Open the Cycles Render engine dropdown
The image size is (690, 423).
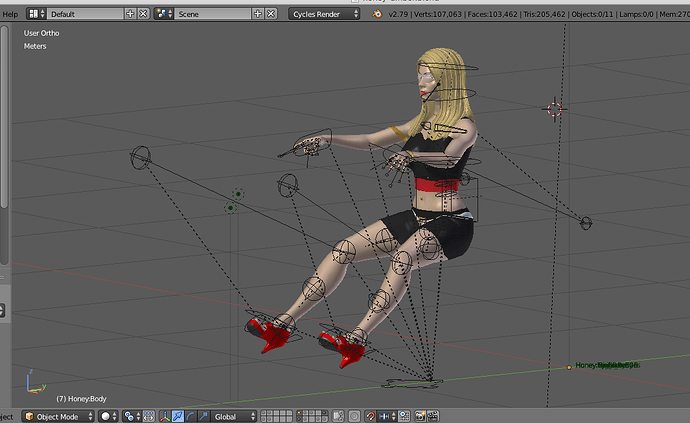324,14
